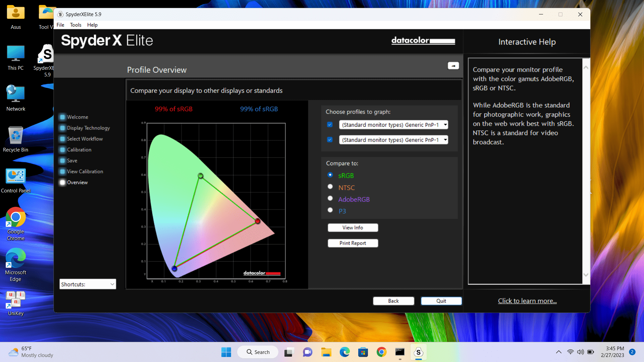Open Microsoft Store from the taskbar
The height and width of the screenshot is (362, 644).
(363, 352)
